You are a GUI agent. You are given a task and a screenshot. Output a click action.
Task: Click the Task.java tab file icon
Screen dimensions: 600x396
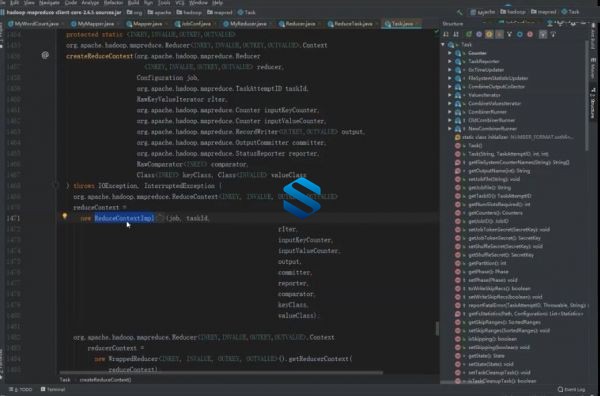[x=388, y=24]
